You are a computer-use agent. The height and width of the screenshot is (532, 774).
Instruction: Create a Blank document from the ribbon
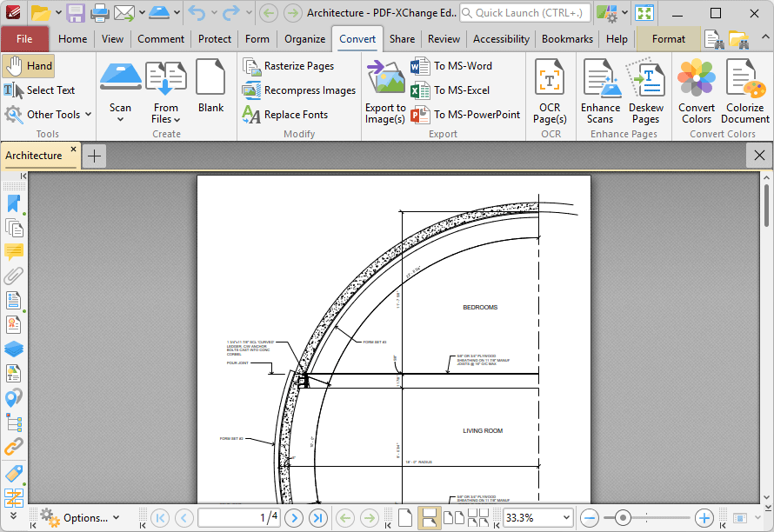click(210, 87)
